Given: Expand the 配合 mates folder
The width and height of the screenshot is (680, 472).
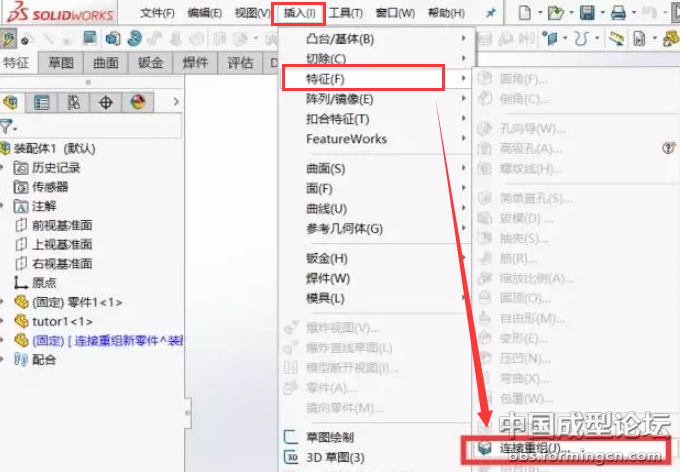Looking at the screenshot, I should (x=7, y=359).
